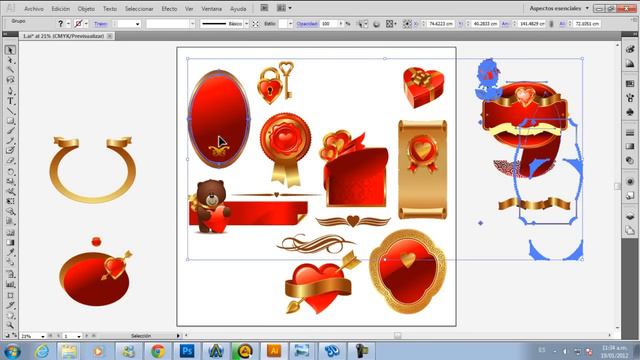Open the Edición menu

pyautogui.click(x=60, y=9)
